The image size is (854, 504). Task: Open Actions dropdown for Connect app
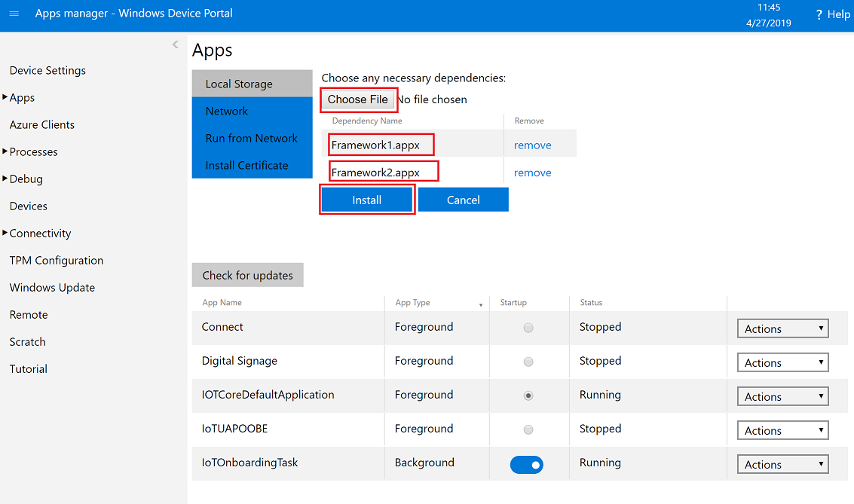point(782,328)
